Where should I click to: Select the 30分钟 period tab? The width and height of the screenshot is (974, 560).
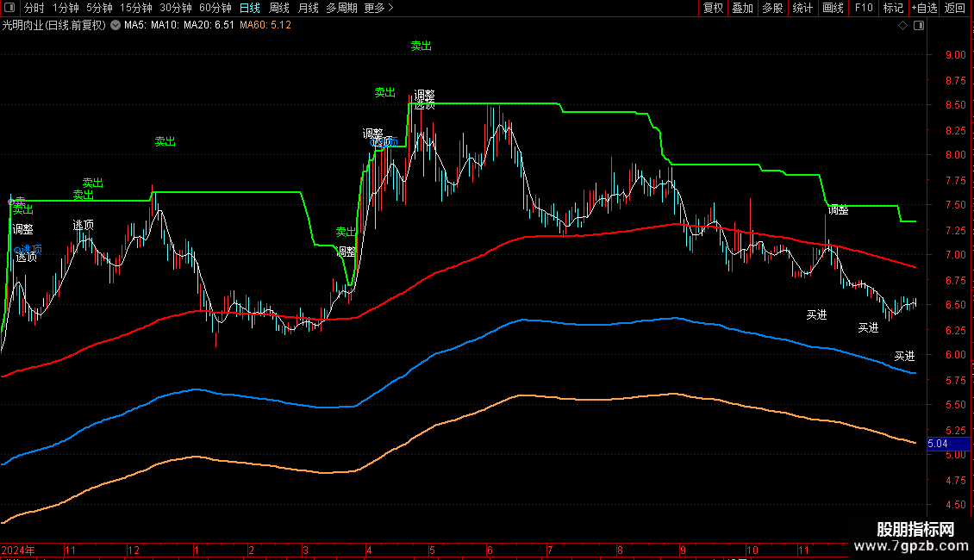pyautogui.click(x=176, y=8)
